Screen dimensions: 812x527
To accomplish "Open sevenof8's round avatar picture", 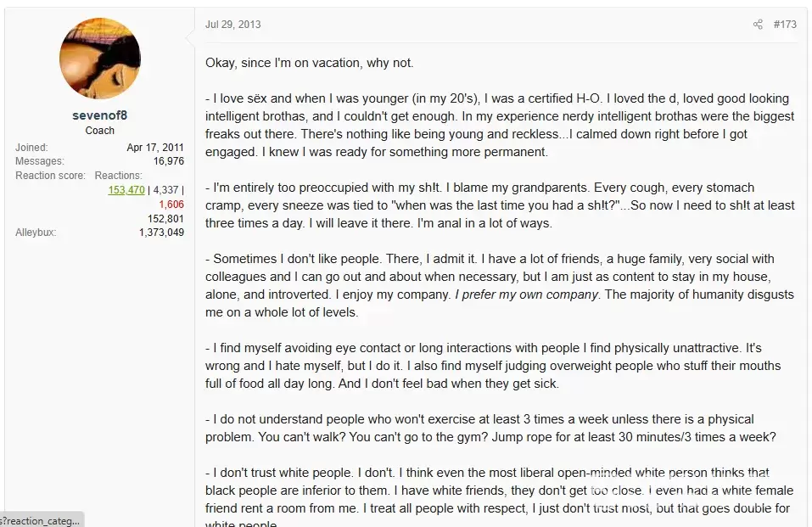I will [x=100, y=59].
